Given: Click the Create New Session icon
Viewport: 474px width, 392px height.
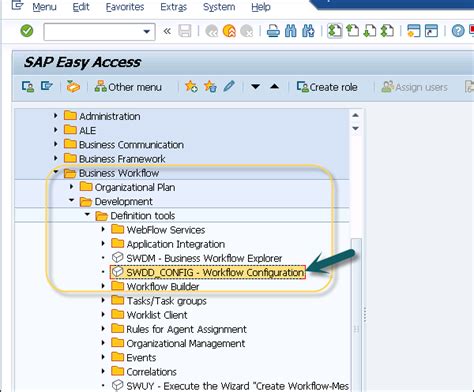Looking at the screenshot, I should pyautogui.click(x=413, y=31).
